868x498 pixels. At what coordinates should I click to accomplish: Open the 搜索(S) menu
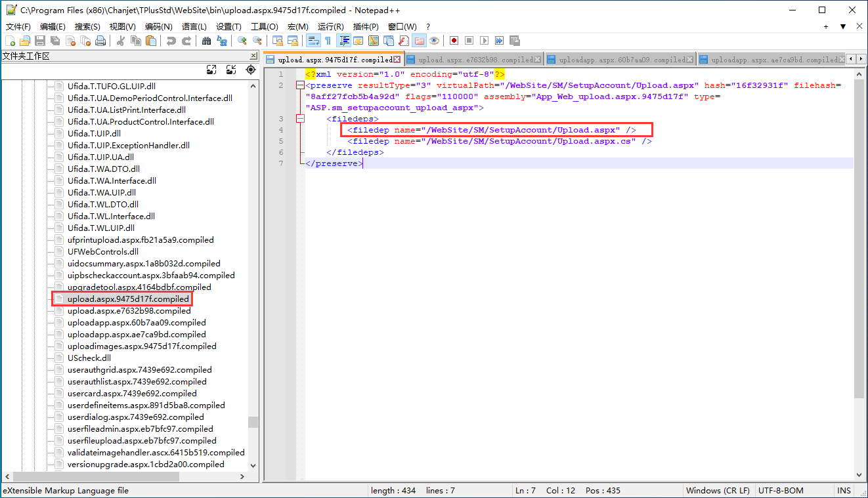click(87, 27)
